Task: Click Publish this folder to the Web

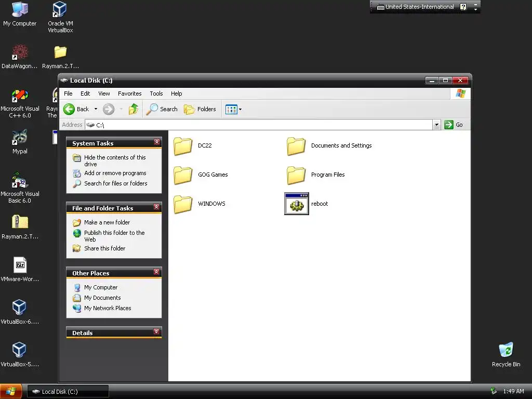Action: click(x=114, y=236)
